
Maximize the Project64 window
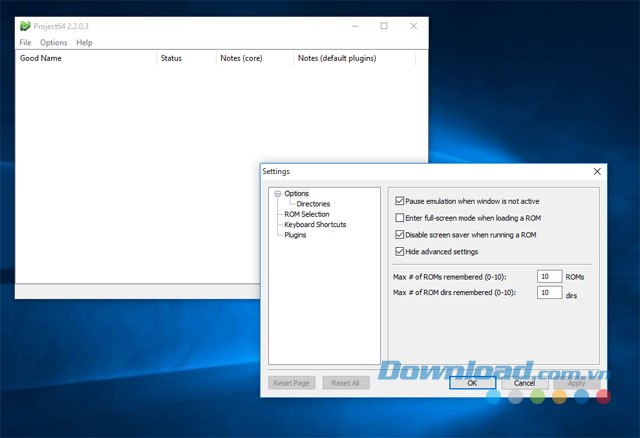tap(384, 26)
